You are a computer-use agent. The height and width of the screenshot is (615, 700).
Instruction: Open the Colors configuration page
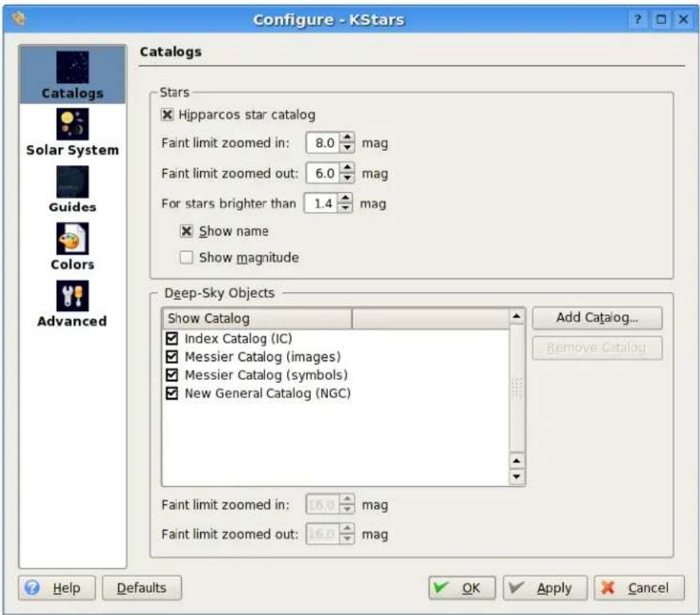(x=73, y=246)
